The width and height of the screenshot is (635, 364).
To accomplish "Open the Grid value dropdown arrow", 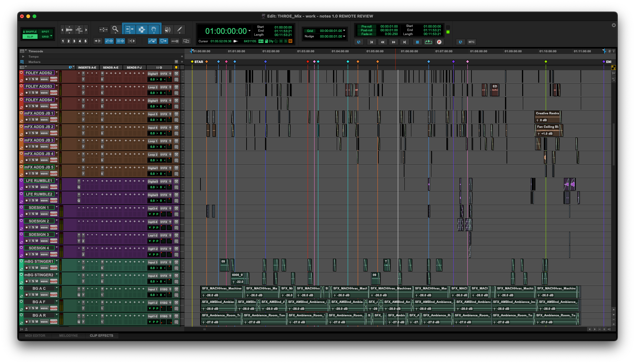I will click(344, 31).
